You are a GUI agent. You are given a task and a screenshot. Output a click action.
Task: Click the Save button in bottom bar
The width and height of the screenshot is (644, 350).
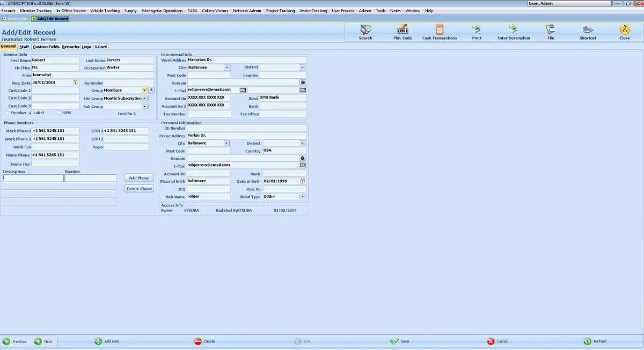tap(399, 341)
